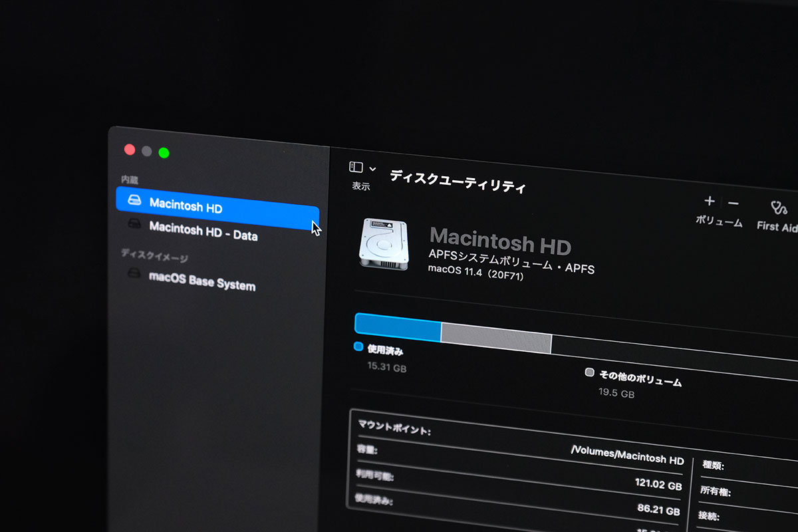The height and width of the screenshot is (532, 798).
Task: Click the sidebar view icon above 表示
Action: coord(356,168)
